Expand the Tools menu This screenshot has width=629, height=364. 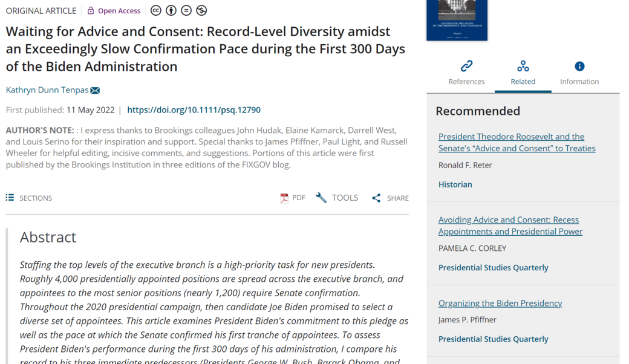tap(337, 198)
